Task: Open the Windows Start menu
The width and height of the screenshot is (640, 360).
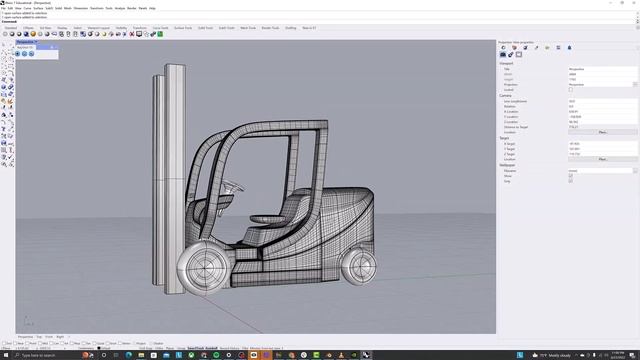Action: coord(6,356)
